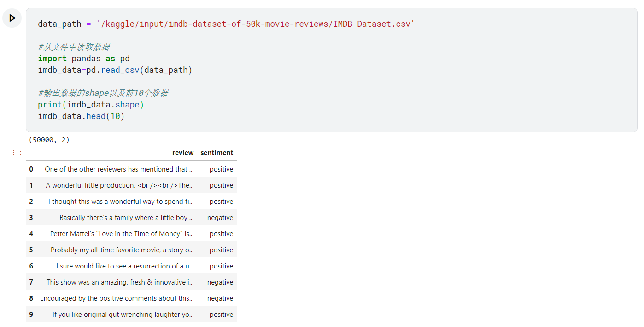Select the data_path string in the code
The width and height of the screenshot is (644, 327).
tap(256, 24)
